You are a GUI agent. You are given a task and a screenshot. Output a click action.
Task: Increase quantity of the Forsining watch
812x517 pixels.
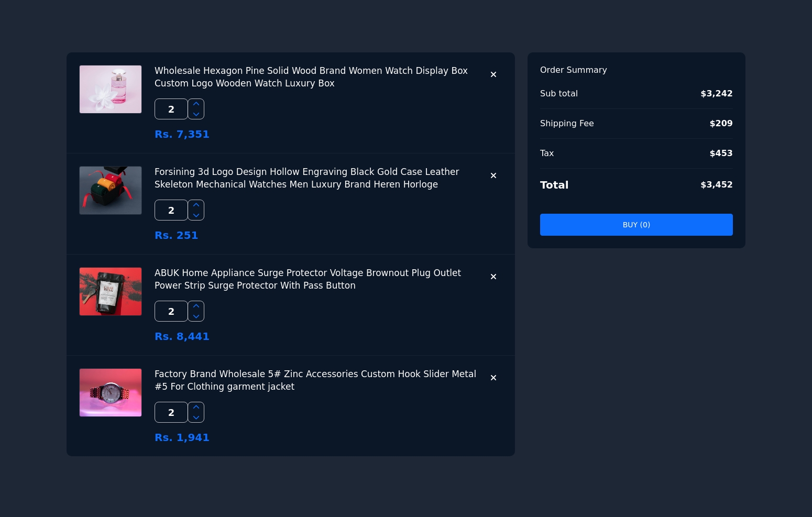coord(196,205)
